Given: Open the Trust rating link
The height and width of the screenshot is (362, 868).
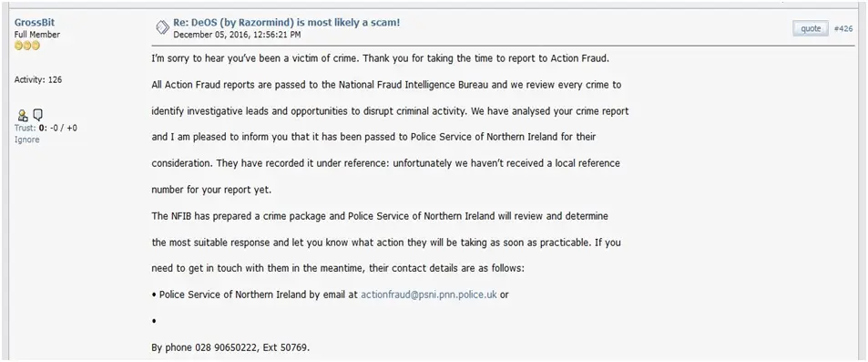Looking at the screenshot, I should 26,128.
